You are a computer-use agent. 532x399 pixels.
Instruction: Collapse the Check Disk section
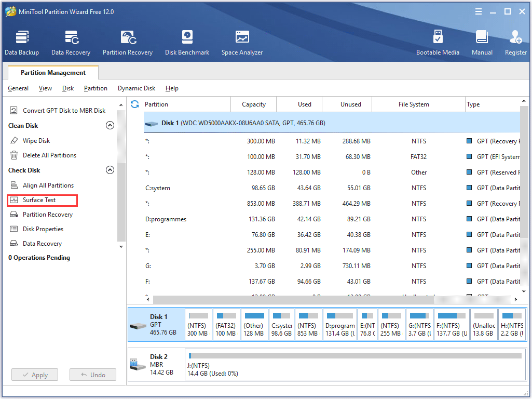(x=110, y=170)
